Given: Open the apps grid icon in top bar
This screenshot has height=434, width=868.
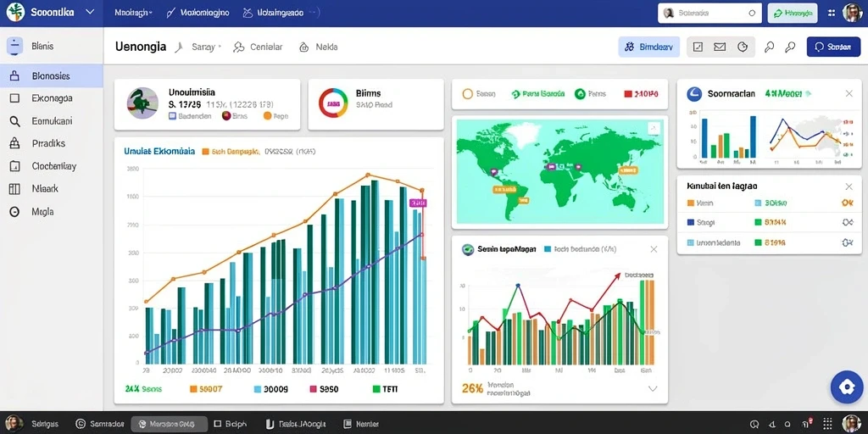Looking at the screenshot, I should click(x=831, y=13).
